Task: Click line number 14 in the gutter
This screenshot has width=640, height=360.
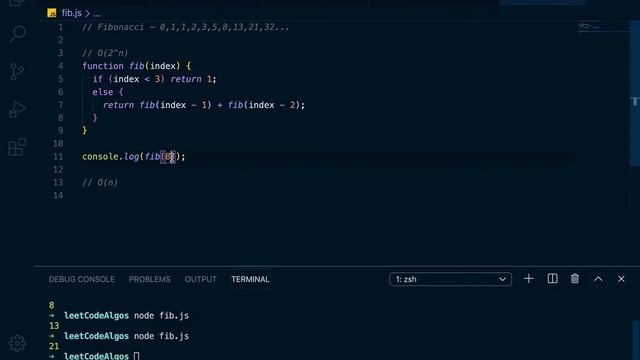Action: pos(58,196)
